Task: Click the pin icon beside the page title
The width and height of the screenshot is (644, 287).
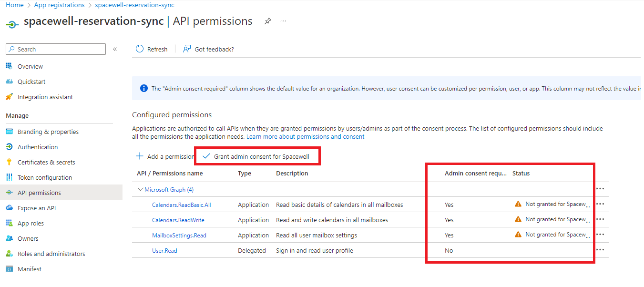Action: click(268, 21)
